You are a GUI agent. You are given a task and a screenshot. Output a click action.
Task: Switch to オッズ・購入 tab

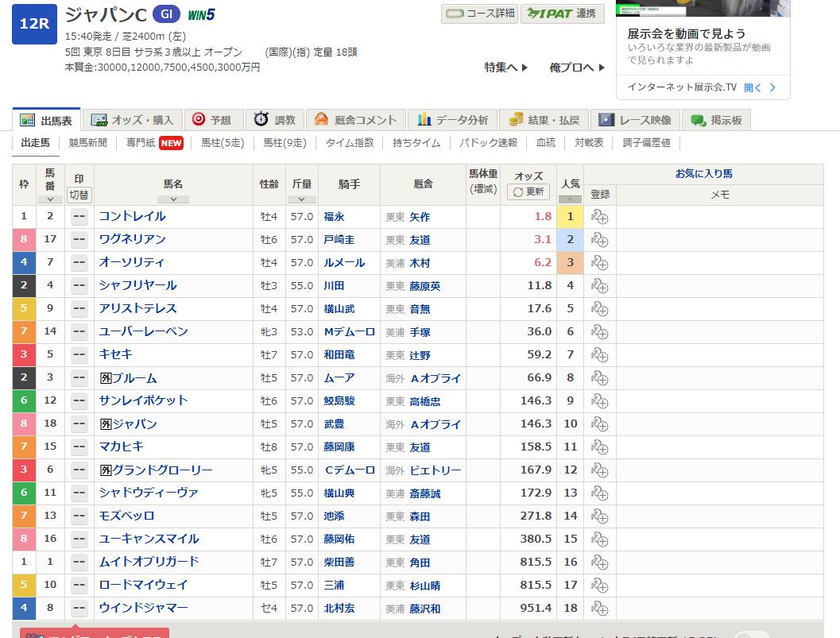[133, 120]
